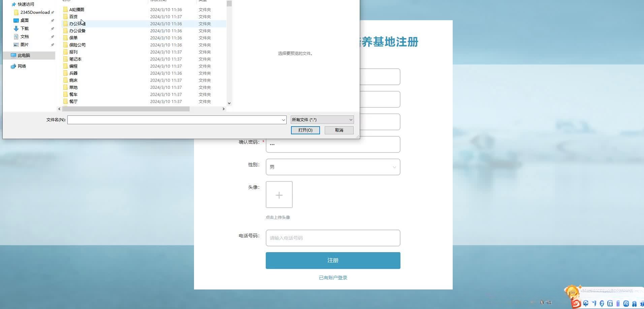This screenshot has height=309, width=644.
Task: Open the 桌面 shortcut in the sidebar
Action: [25, 20]
